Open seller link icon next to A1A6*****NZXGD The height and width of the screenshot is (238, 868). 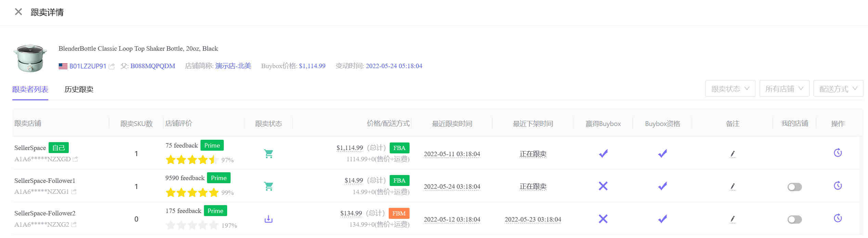click(75, 159)
